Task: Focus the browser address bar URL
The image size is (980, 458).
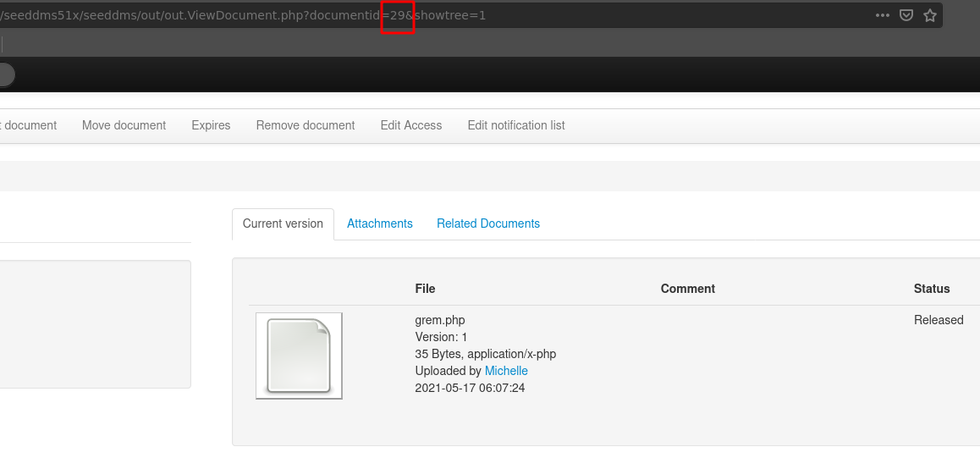Action: point(212,15)
